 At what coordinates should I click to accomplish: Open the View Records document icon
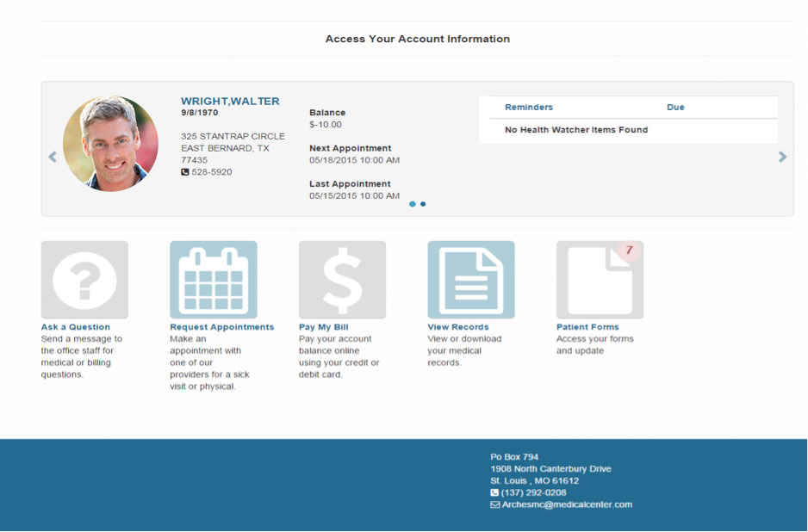471,280
